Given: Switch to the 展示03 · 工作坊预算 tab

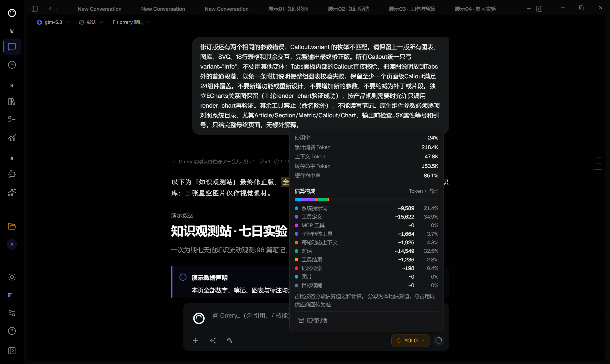Looking at the screenshot, I should coord(412,9).
